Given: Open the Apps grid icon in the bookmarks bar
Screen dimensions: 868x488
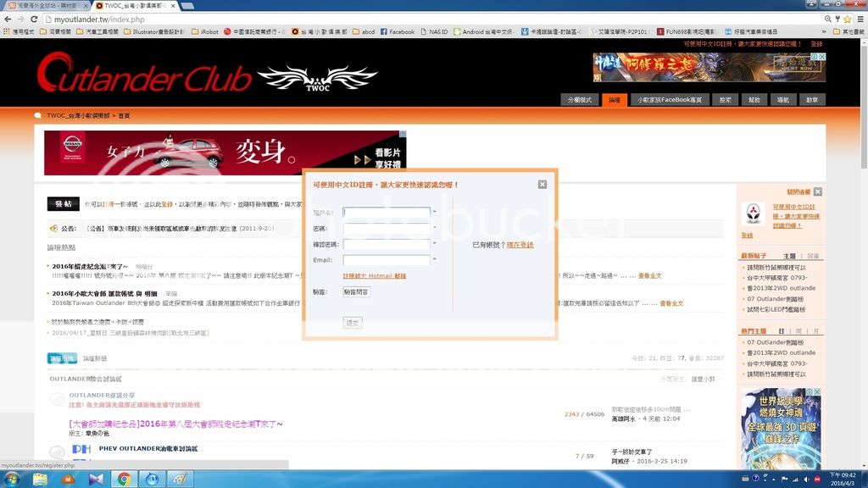Looking at the screenshot, I should pos(6,31).
